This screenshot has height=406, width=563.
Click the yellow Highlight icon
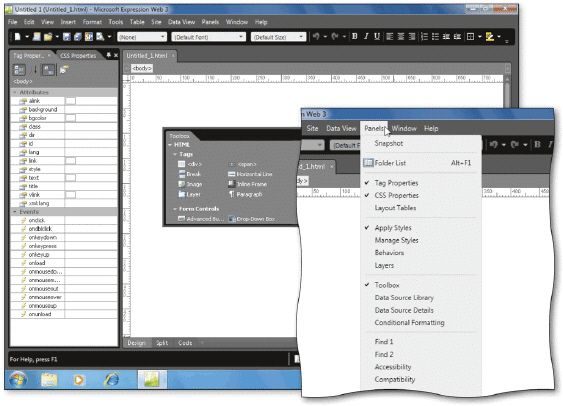490,36
